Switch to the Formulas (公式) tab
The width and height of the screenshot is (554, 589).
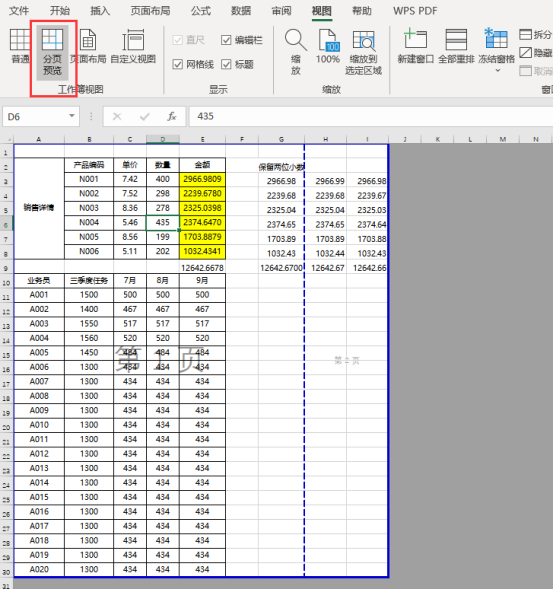tap(201, 11)
